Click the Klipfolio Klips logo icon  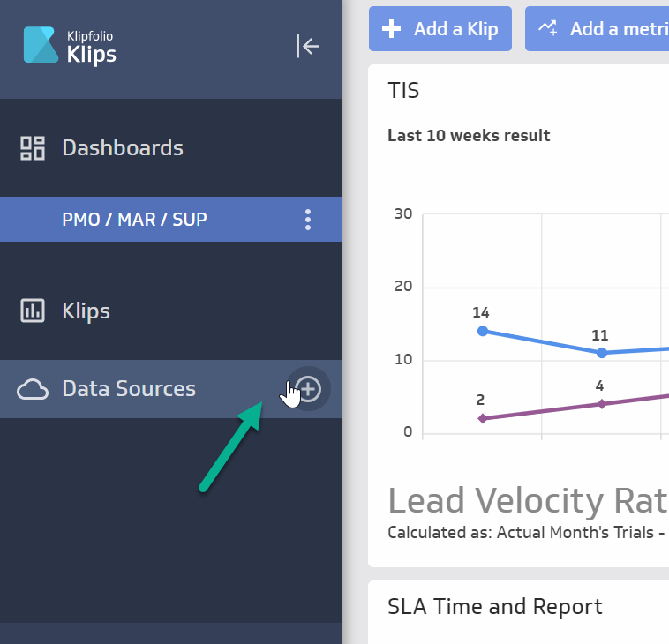[41, 45]
